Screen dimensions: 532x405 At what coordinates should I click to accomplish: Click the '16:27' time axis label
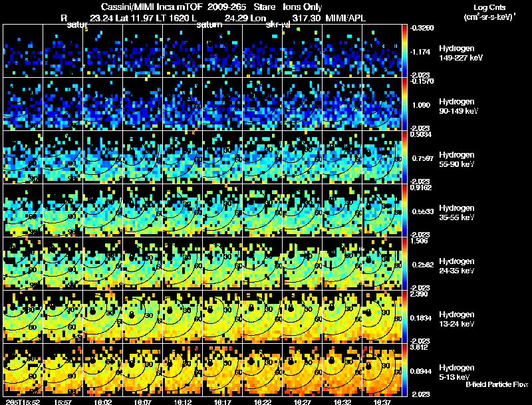tap(303, 402)
